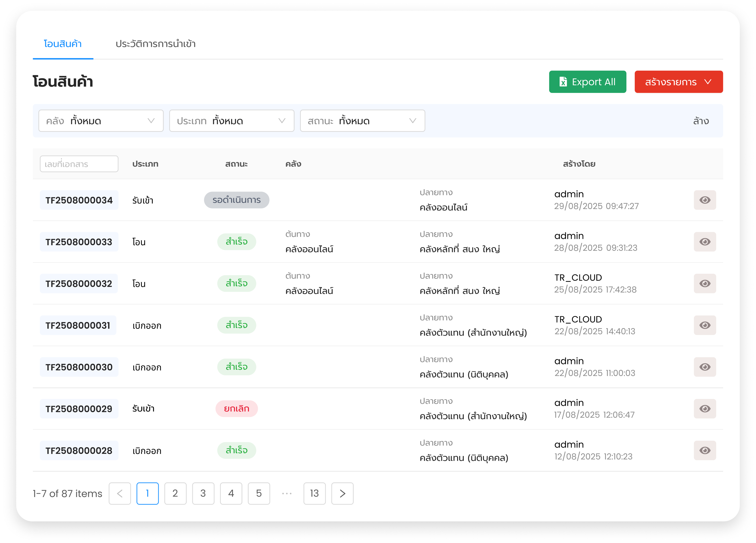Screen dimensions: 756x543
Task: Click Excel icon on Export All
Action: 563,82
